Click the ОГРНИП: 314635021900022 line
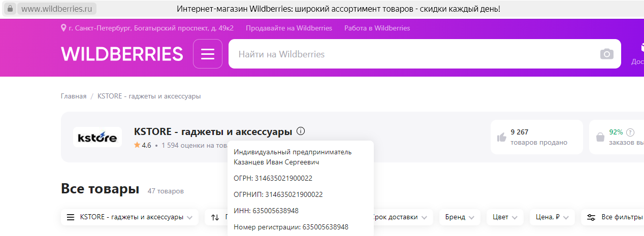The width and height of the screenshot is (644, 236). tap(278, 194)
